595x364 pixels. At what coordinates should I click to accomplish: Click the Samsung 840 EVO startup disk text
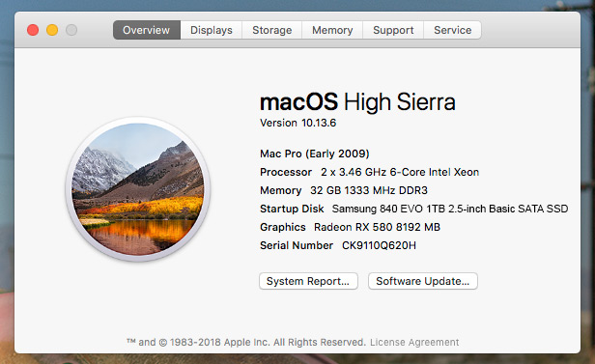click(450, 209)
